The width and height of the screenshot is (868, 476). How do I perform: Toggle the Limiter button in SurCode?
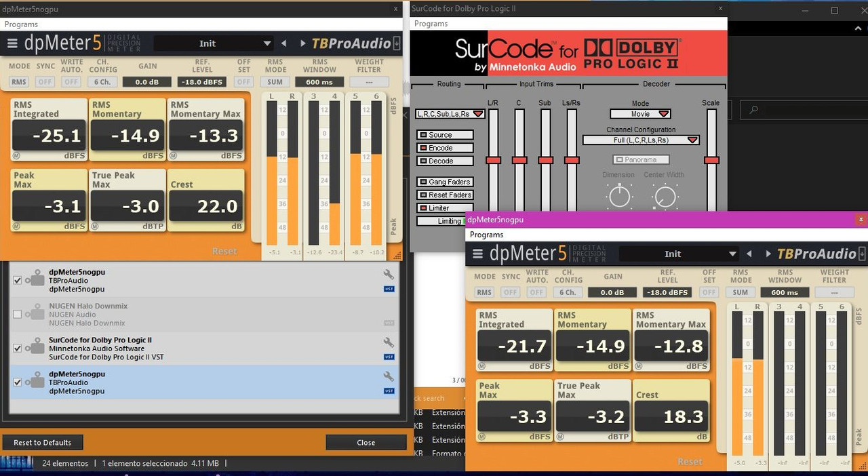coord(445,208)
